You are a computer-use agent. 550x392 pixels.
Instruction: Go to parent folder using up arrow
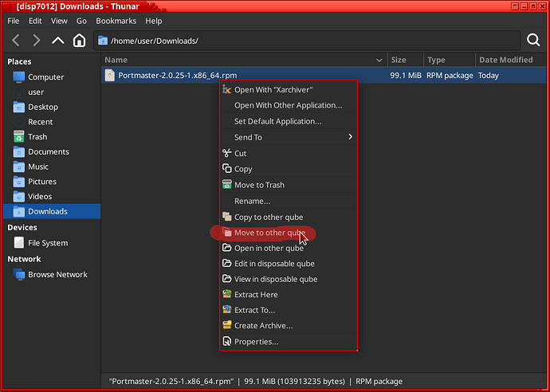[x=58, y=41]
